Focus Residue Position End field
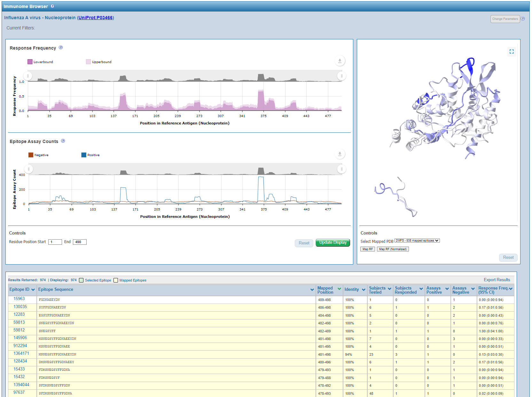 coord(80,242)
